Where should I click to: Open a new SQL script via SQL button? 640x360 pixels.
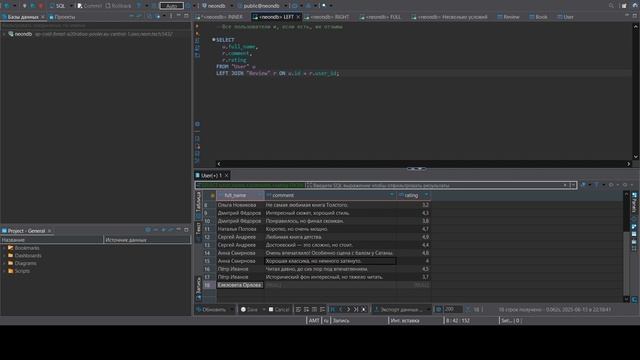[58, 6]
